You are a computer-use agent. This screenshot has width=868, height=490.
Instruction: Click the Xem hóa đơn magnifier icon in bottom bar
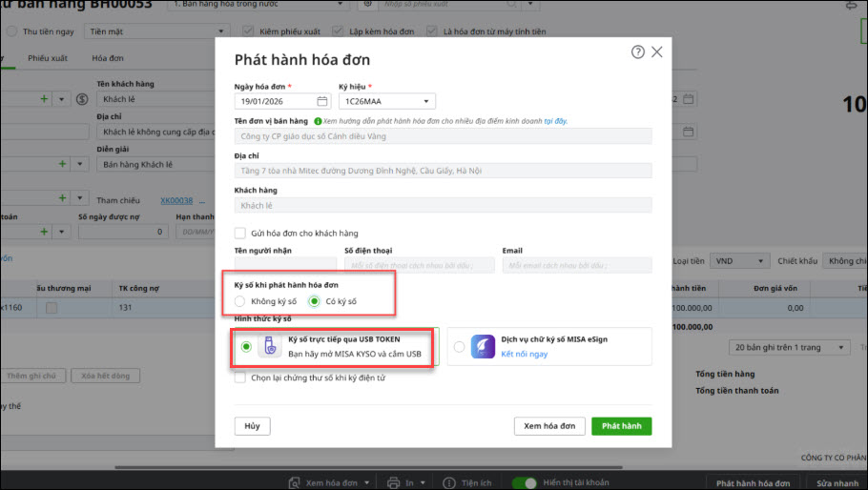click(x=296, y=483)
